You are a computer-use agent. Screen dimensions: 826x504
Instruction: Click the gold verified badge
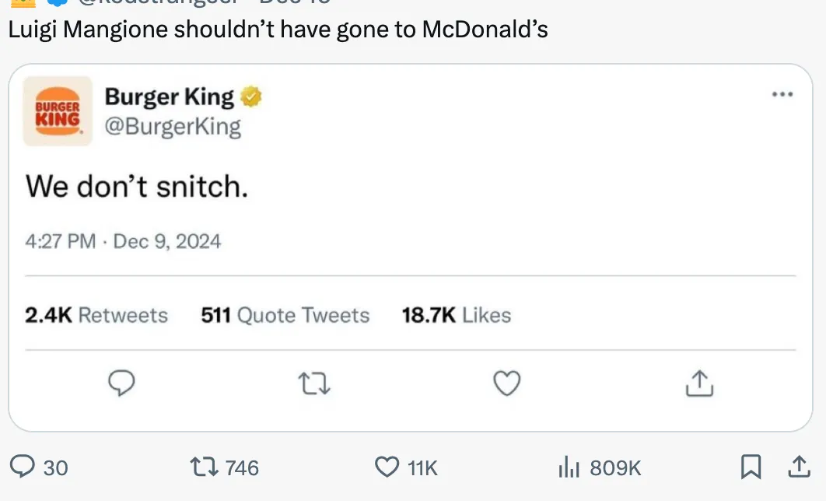[250, 97]
